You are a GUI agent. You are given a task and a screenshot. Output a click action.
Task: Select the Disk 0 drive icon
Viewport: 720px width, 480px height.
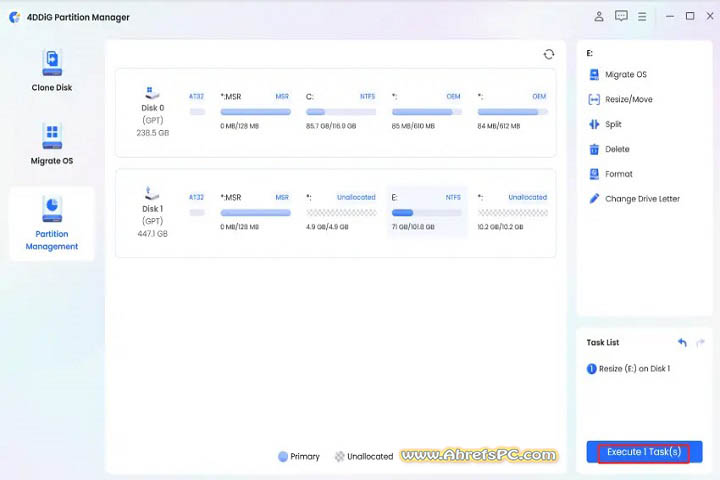tap(152, 92)
